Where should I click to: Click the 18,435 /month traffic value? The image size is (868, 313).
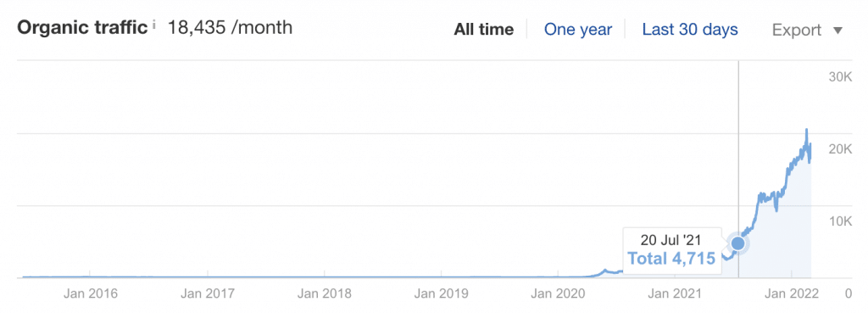pyautogui.click(x=230, y=27)
